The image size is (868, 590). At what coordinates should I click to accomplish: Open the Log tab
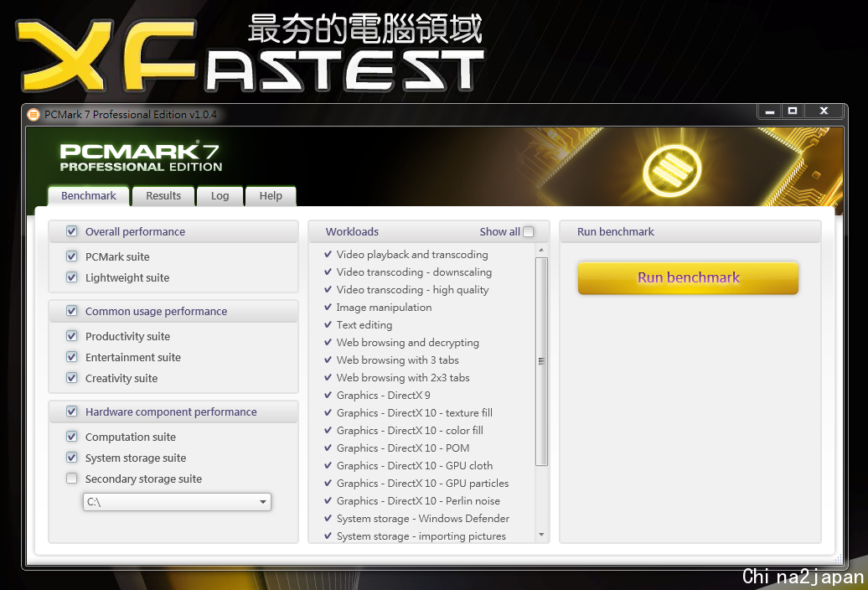220,196
